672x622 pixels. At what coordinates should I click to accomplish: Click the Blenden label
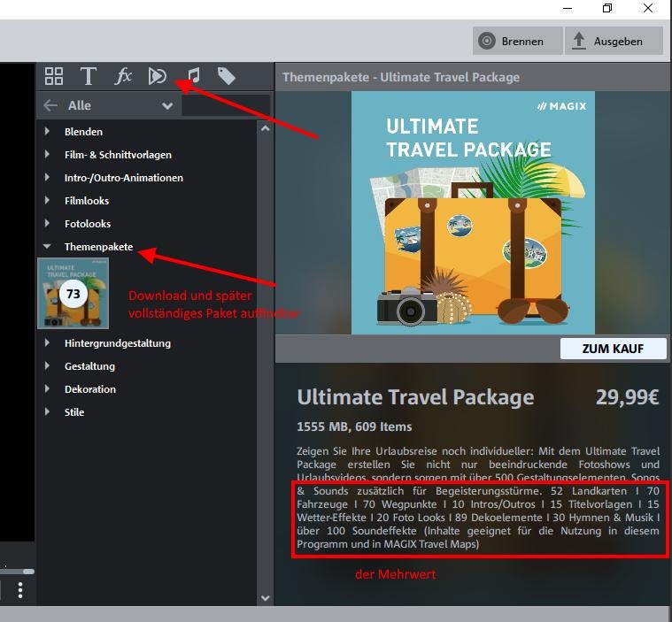click(83, 132)
